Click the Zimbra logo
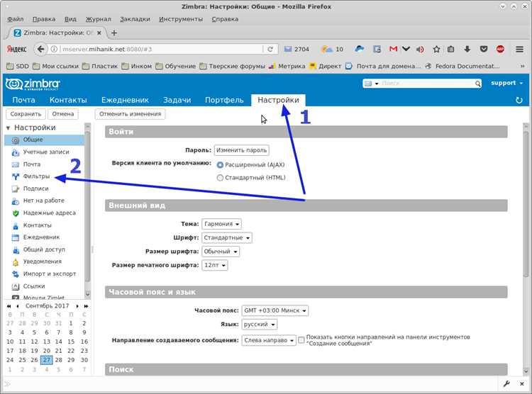The image size is (532, 394). [33, 84]
